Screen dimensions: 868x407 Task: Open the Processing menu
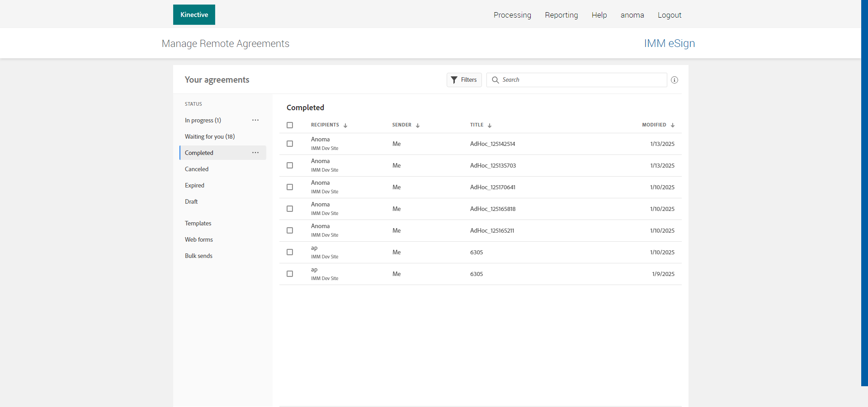tap(512, 15)
